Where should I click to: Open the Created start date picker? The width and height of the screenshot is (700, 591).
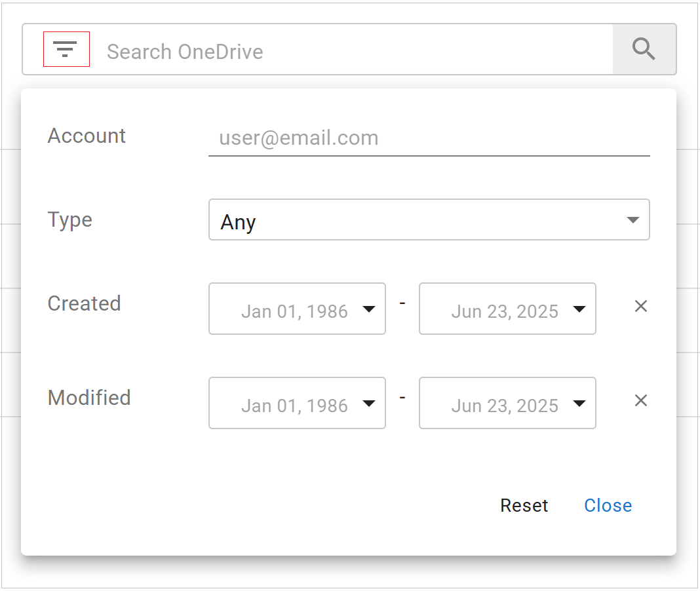[x=297, y=309]
